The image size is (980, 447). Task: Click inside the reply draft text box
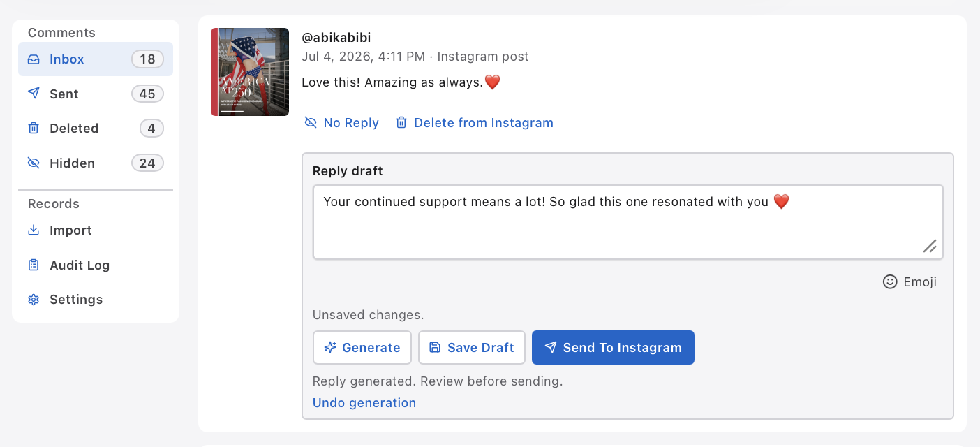(628, 222)
